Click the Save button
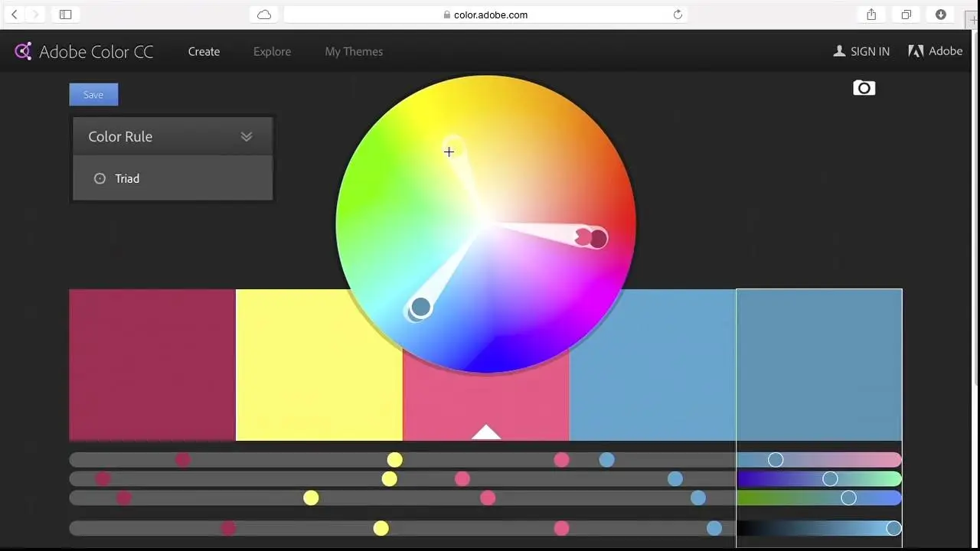Screen dimensions: 980x551 93,94
